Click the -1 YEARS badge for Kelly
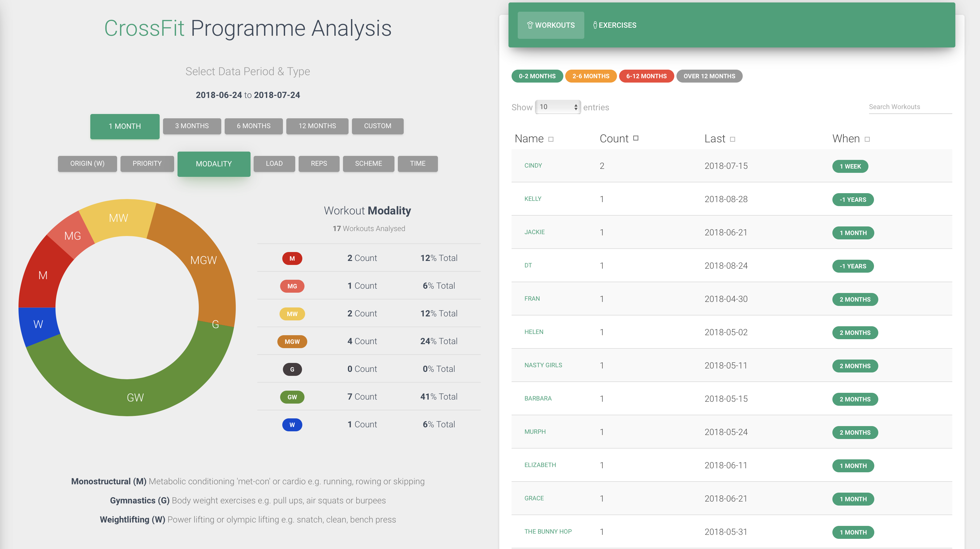This screenshot has width=980, height=549. [852, 200]
